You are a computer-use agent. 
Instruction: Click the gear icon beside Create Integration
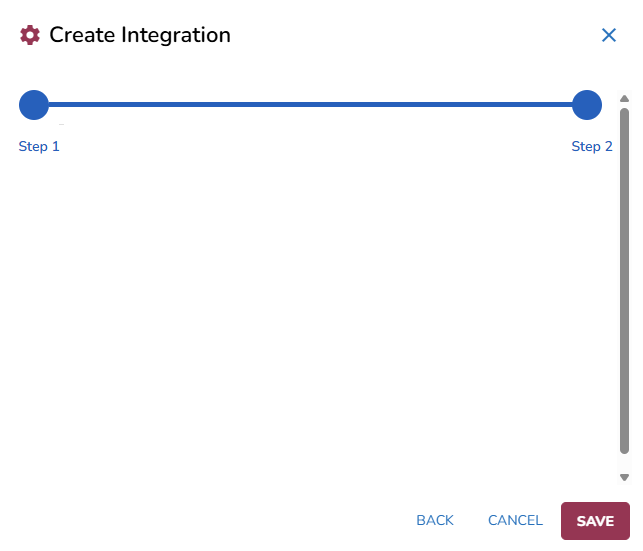30,35
